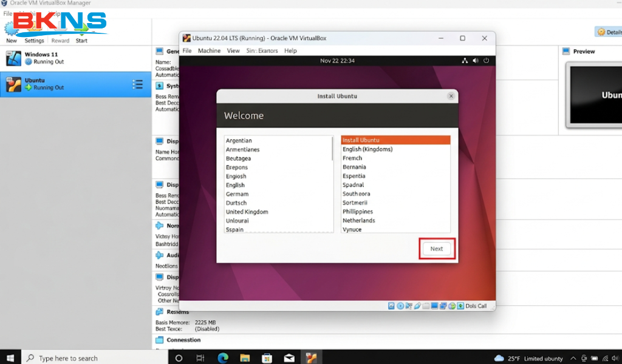Open Microsoft Edge from the taskbar
Image resolution: width=622 pixels, height=364 pixels.
click(222, 358)
